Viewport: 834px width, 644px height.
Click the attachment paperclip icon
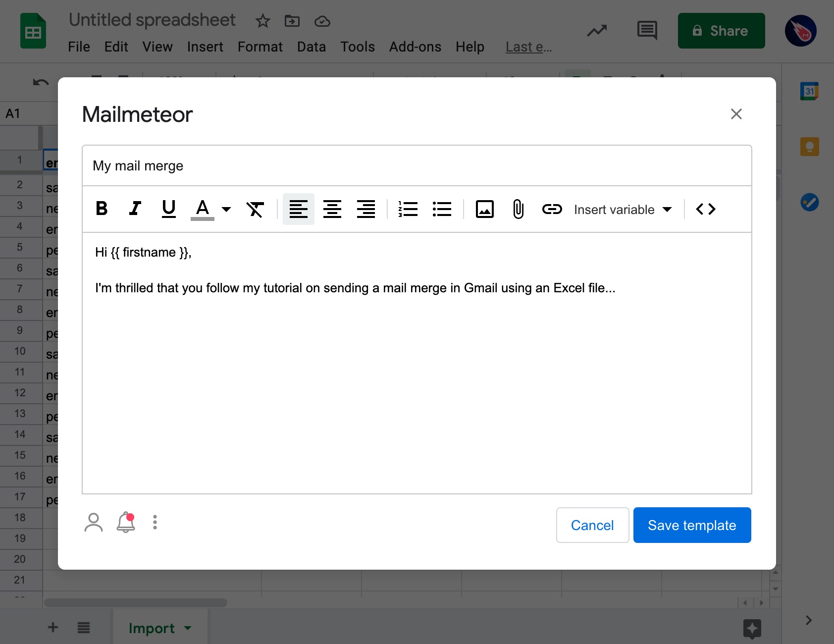click(518, 209)
